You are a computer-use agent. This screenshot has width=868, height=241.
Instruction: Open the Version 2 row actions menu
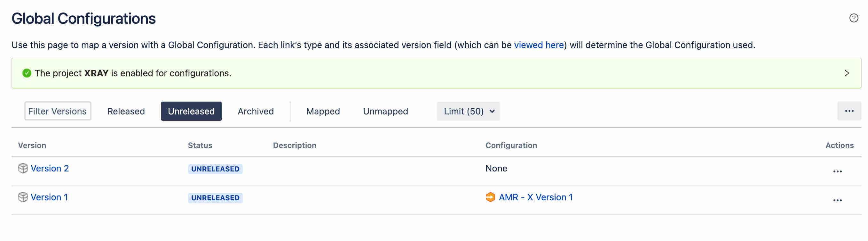[837, 171]
